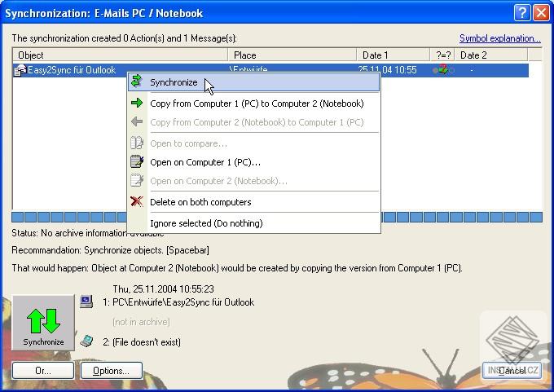Click the 25.11.04 10:55 date cell
This screenshot has width=554, height=392.
point(387,70)
